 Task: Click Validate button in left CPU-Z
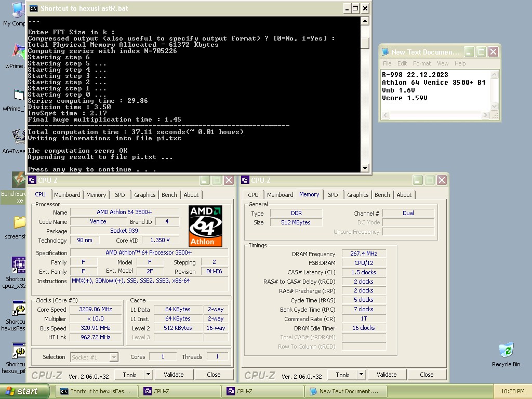point(174,375)
